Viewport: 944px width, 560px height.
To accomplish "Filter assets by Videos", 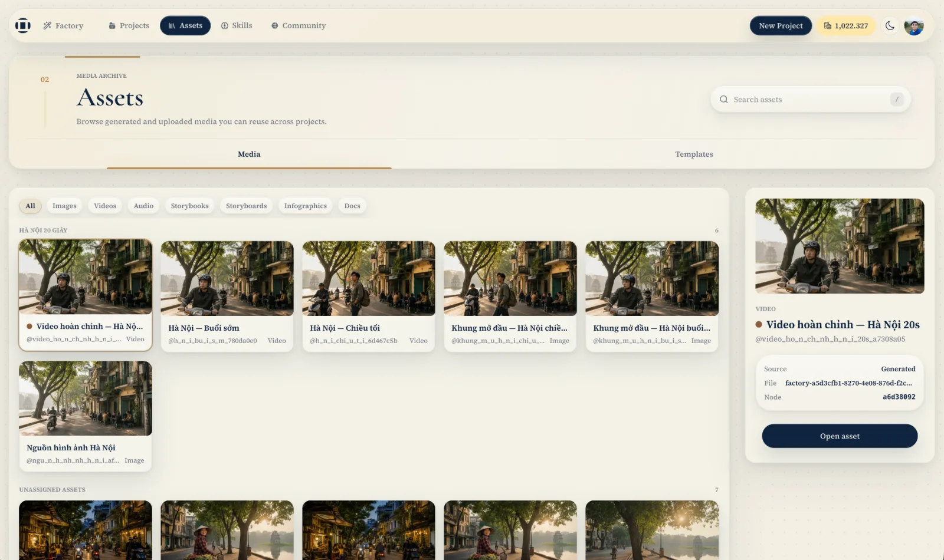I will tap(105, 206).
